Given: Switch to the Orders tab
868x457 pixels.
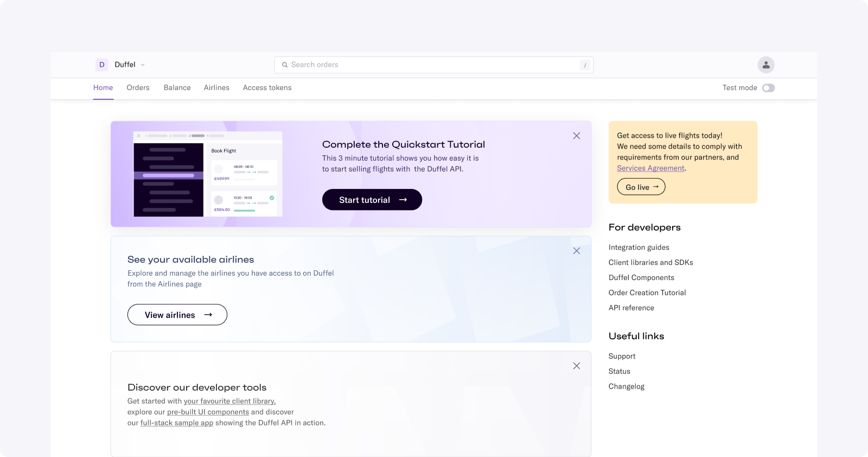Looking at the screenshot, I should (138, 87).
